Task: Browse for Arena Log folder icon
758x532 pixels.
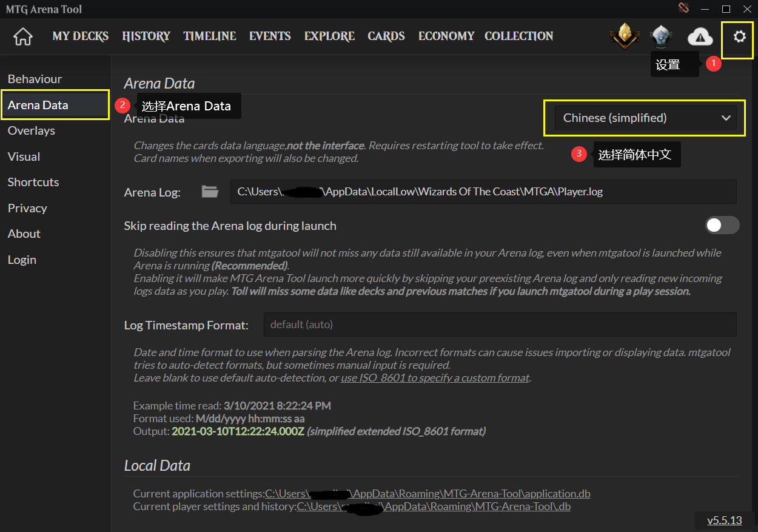Action: (x=210, y=192)
